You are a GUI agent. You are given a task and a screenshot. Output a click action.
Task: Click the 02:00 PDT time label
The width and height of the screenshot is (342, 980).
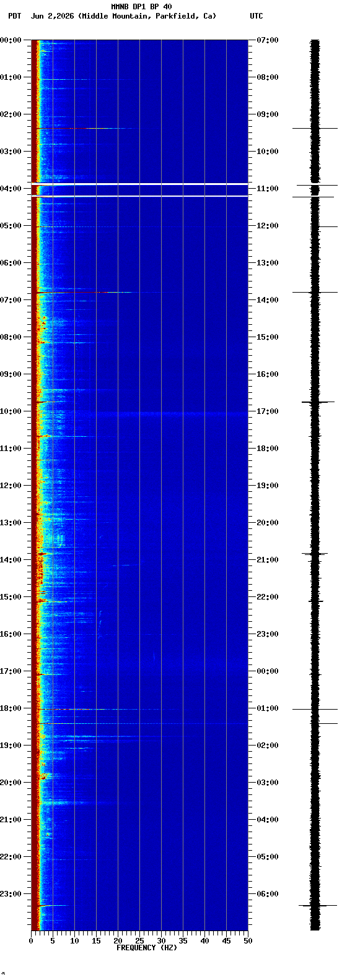tap(11, 114)
